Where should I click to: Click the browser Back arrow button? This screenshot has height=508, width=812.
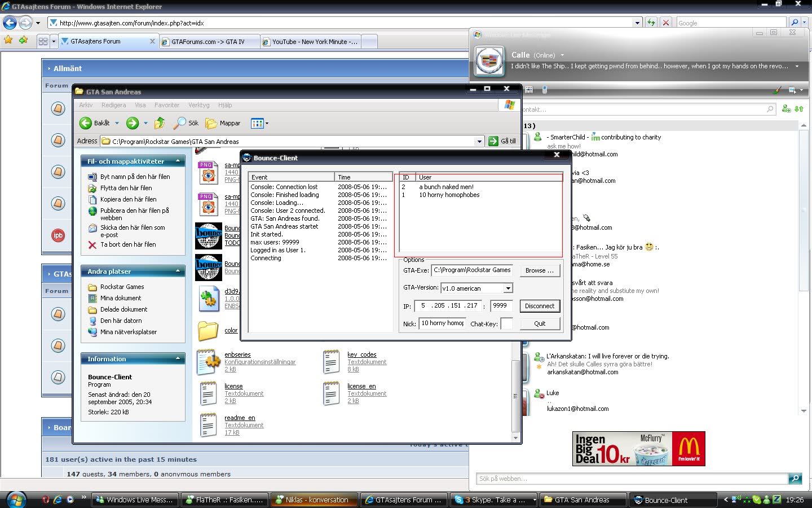click(x=10, y=23)
